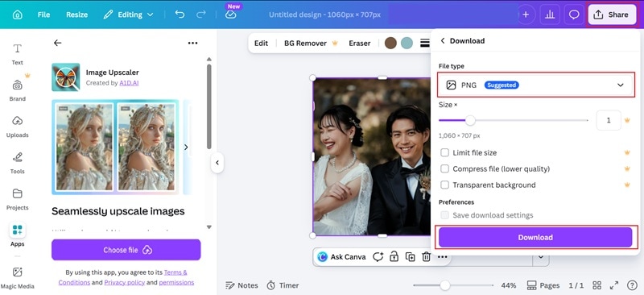Viewport: 644px width, 295px height.
Task: Collapse the side panel with arrow
Action: [x=217, y=163]
